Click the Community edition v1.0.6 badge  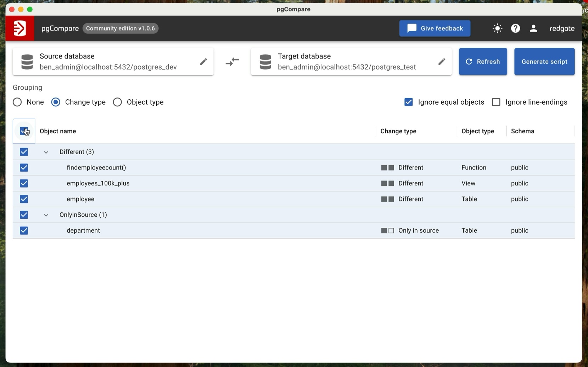click(x=121, y=28)
